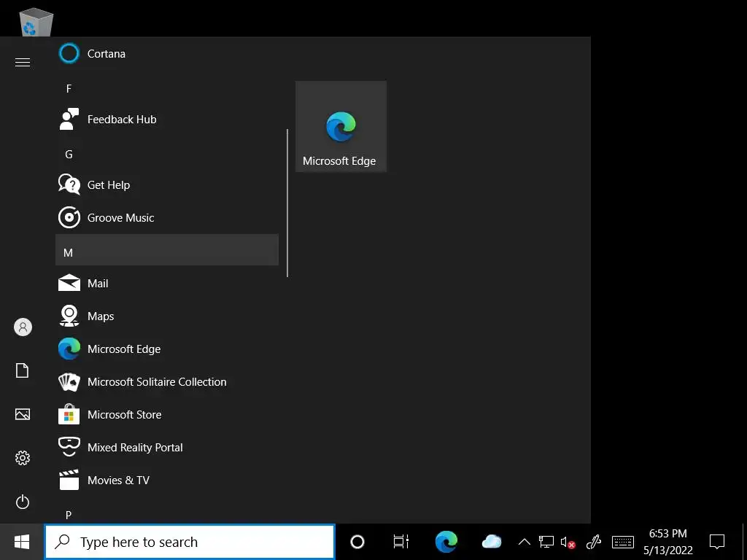Image resolution: width=747 pixels, height=560 pixels.
Task: Open Documents from Start sidebar
Action: coord(23,370)
